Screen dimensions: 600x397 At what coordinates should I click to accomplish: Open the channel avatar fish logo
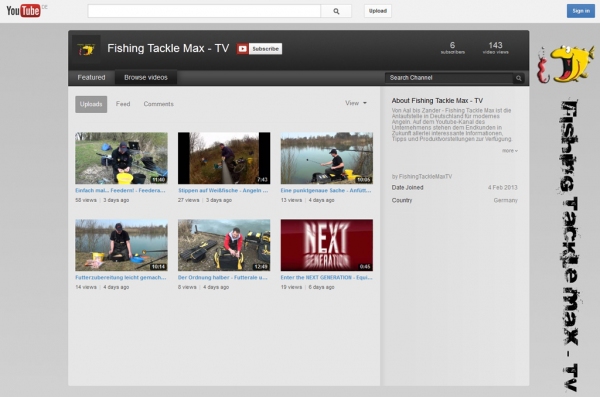(86, 49)
